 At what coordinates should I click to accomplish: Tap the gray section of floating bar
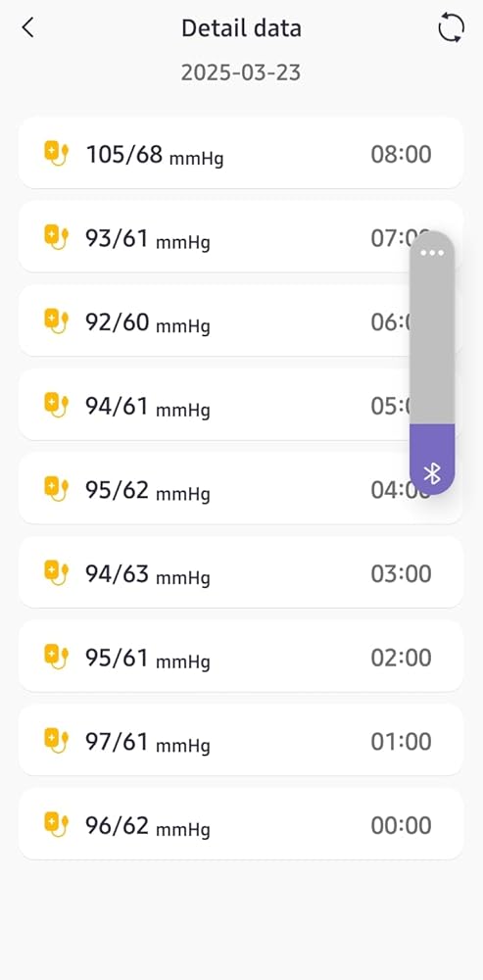(x=432, y=344)
